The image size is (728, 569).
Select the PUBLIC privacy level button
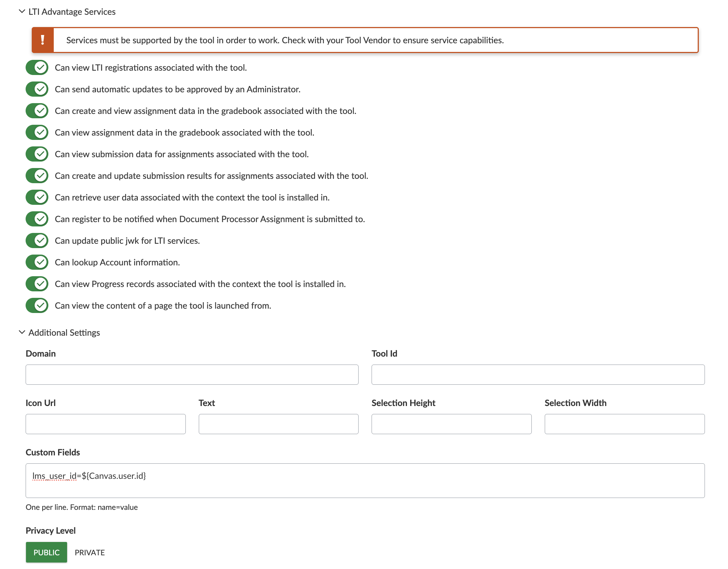click(x=47, y=552)
